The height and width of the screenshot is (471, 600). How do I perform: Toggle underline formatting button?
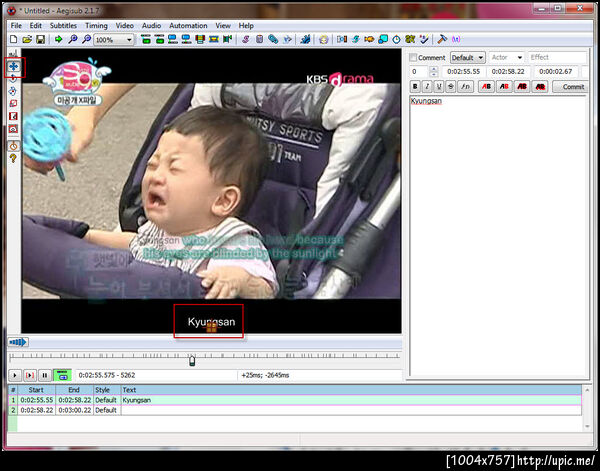pos(439,86)
